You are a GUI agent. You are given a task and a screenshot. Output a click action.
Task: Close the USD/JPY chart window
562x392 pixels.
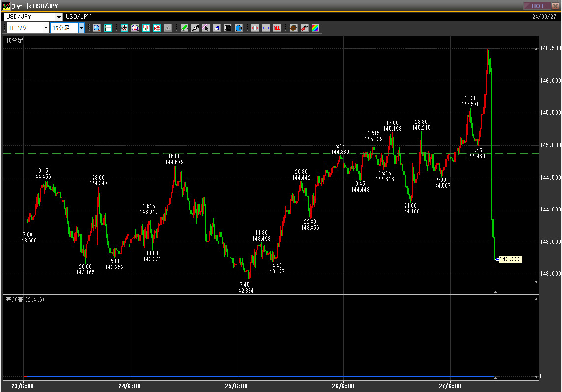555,6
